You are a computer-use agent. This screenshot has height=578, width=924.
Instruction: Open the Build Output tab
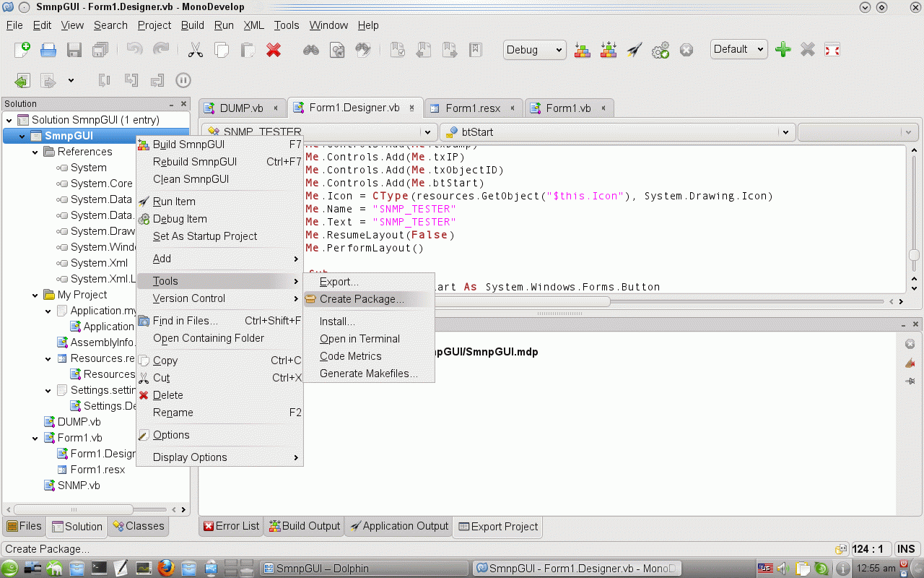pyautogui.click(x=304, y=527)
